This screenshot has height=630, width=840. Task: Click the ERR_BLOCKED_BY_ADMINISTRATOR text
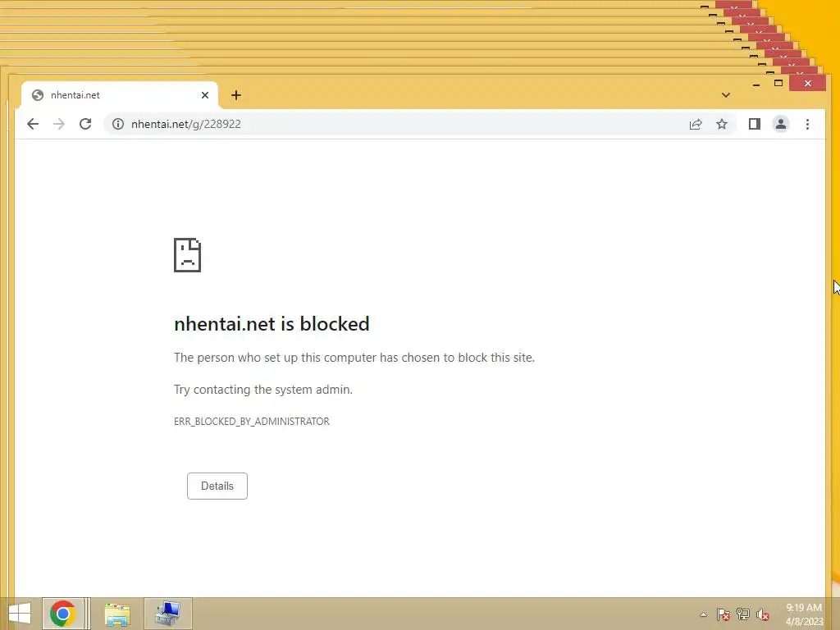[252, 422]
